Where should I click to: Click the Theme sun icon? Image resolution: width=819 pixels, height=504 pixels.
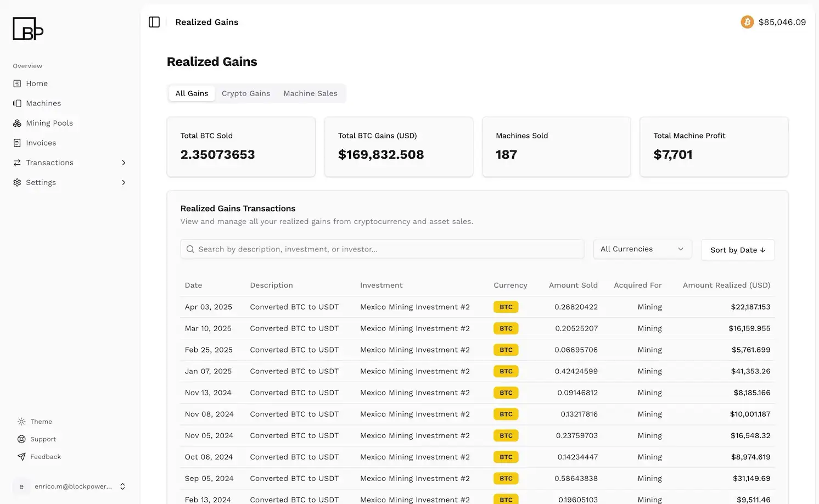point(21,422)
